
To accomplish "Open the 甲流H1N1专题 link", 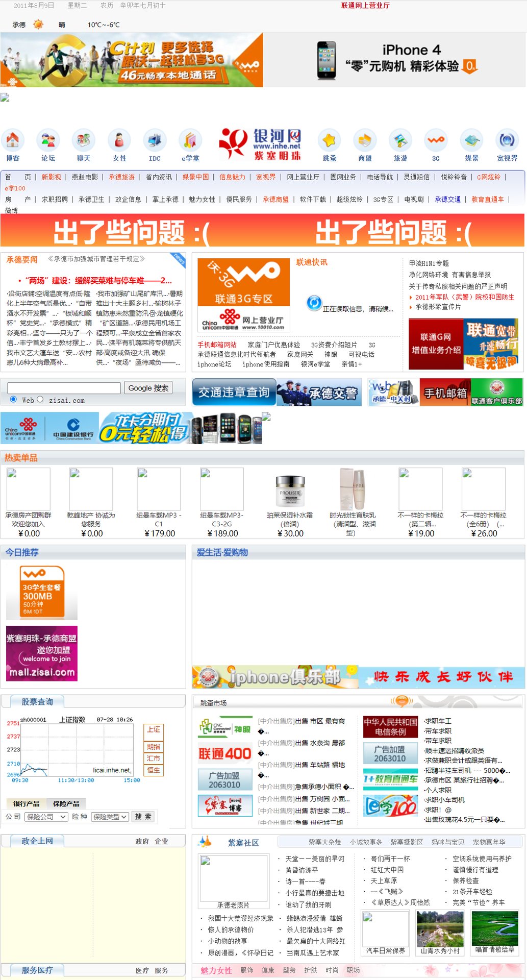I will coord(429,263).
